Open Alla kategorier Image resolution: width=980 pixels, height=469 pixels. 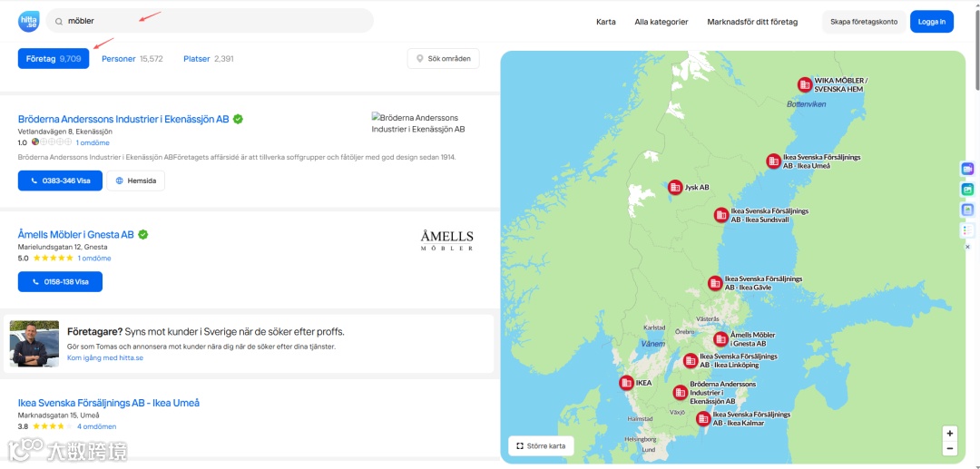pyautogui.click(x=661, y=22)
